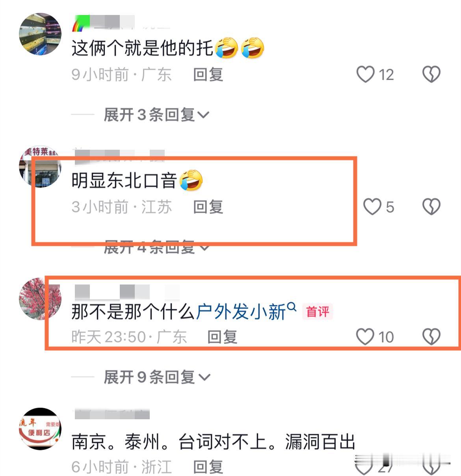Expand 展开3条回复 replies
The image size is (461, 476).
[x=156, y=115]
